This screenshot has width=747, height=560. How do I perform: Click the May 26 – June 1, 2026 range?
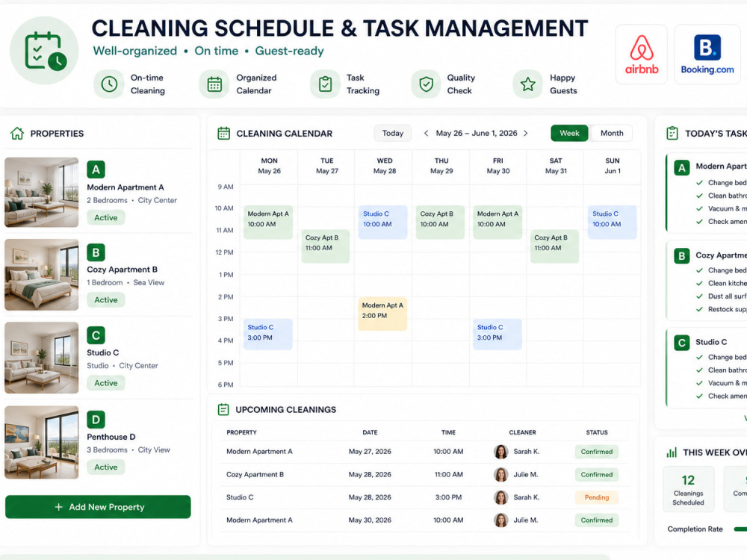[477, 134]
